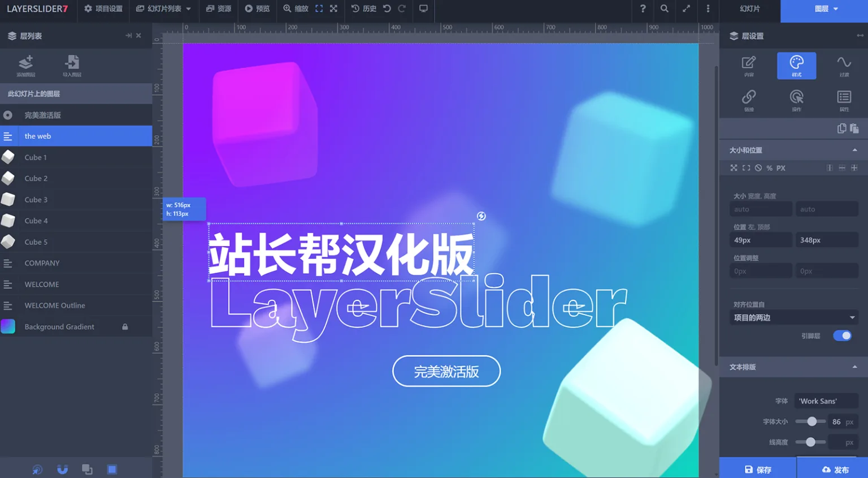The height and width of the screenshot is (478, 868).
Task: Open the 幻灯片列表 slide list dropdown
Action: [163, 8]
